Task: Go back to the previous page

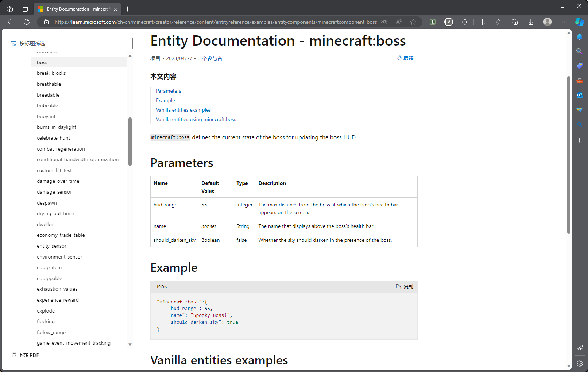Action: tap(11, 22)
